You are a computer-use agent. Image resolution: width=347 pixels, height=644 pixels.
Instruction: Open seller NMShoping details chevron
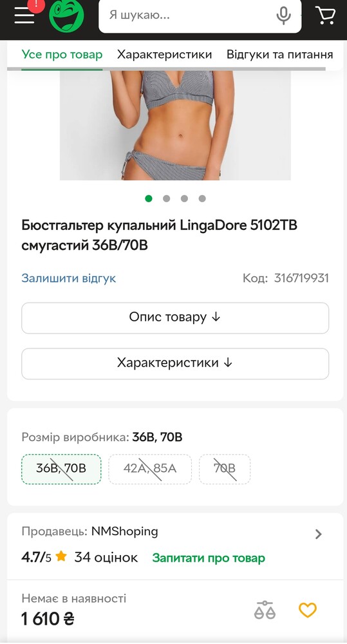pyautogui.click(x=318, y=534)
